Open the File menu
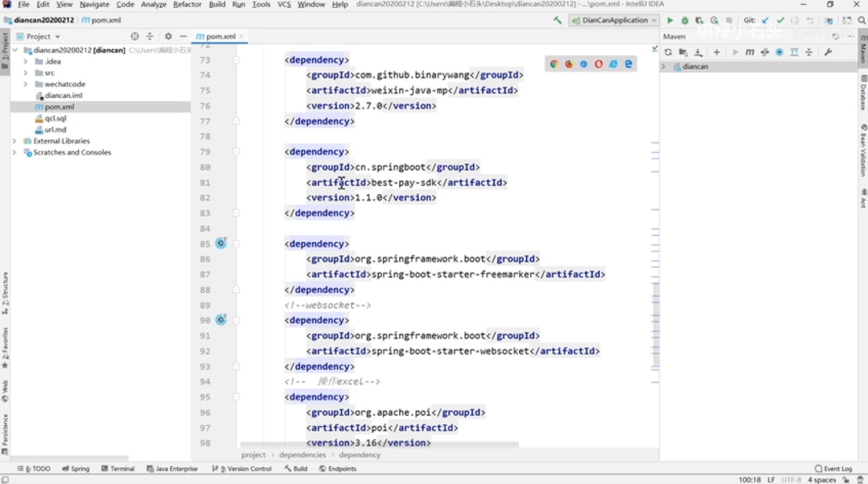The width and height of the screenshot is (868, 484). 24,4
